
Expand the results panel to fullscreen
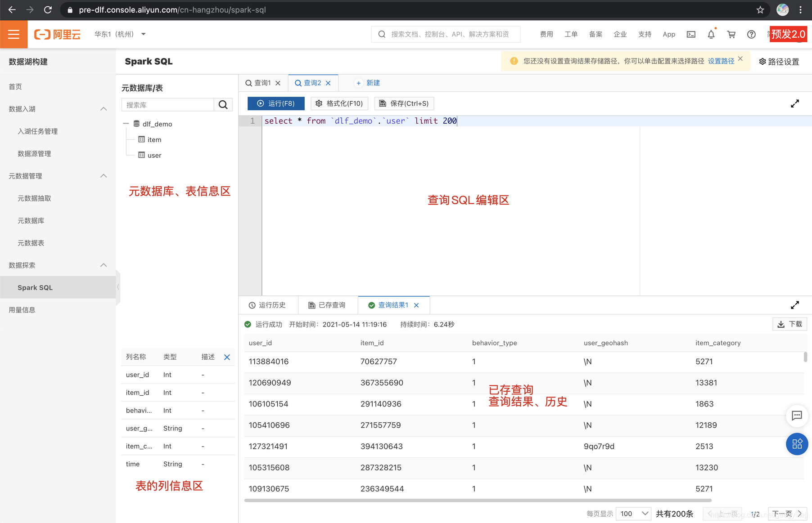pos(795,304)
